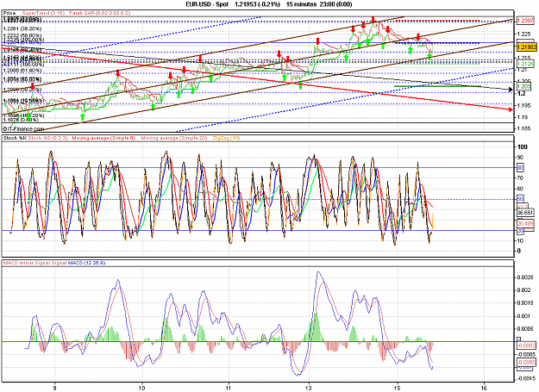Click the date label 10 on the time axis
The width and height of the screenshot is (539, 392).
click(142, 389)
